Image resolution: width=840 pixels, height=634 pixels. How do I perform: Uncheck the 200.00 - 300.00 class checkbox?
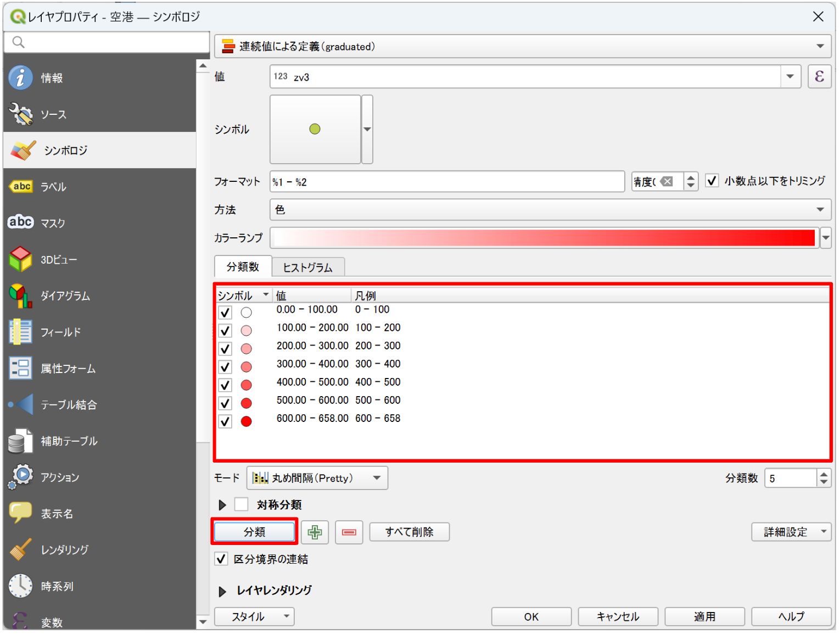(x=225, y=349)
